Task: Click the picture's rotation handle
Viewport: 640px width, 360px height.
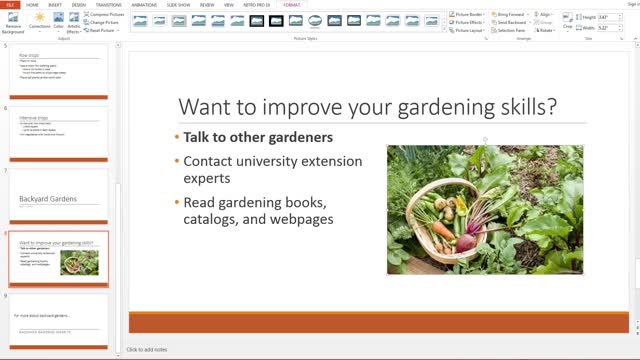Action: [485, 140]
